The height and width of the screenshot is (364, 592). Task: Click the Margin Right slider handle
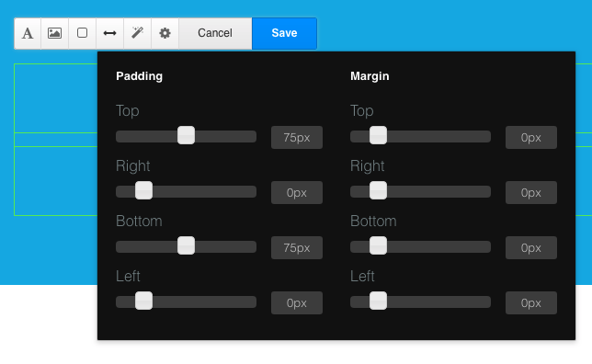point(379,190)
